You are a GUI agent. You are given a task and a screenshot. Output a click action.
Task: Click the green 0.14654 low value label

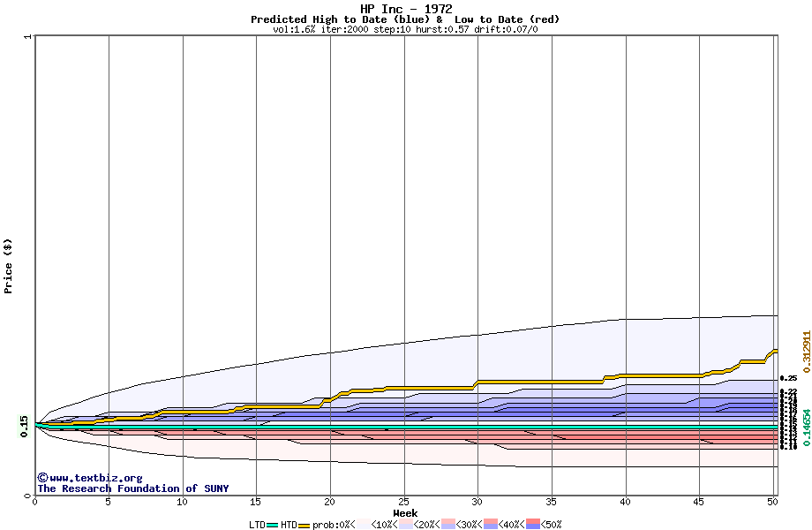807,428
